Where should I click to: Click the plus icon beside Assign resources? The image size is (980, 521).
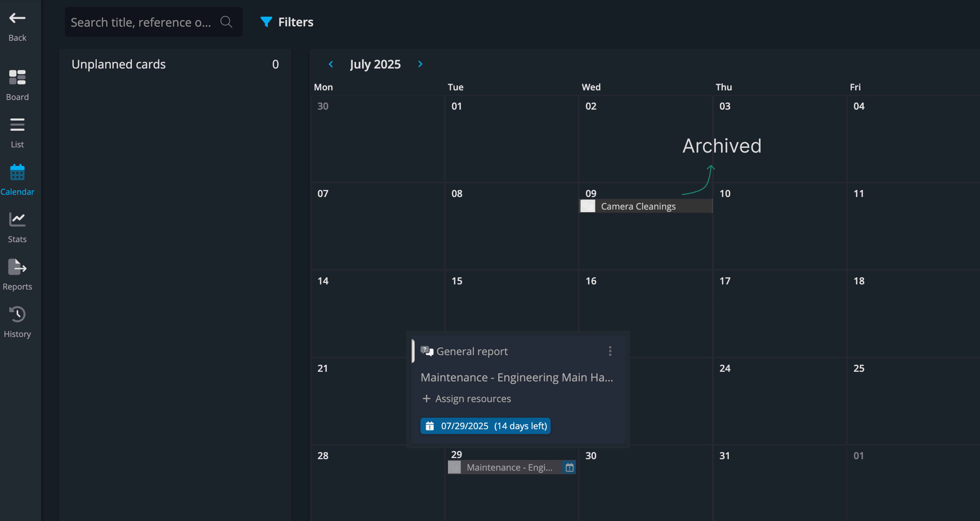point(426,399)
